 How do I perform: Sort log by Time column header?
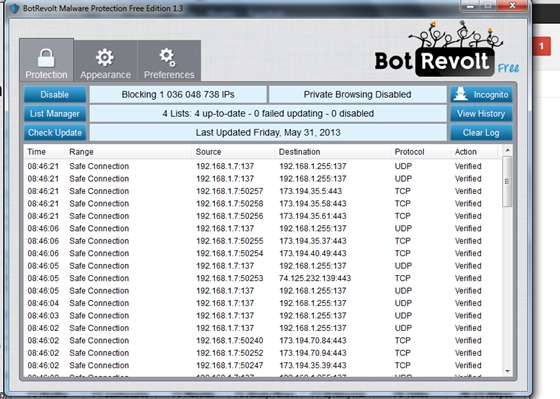click(x=45, y=152)
